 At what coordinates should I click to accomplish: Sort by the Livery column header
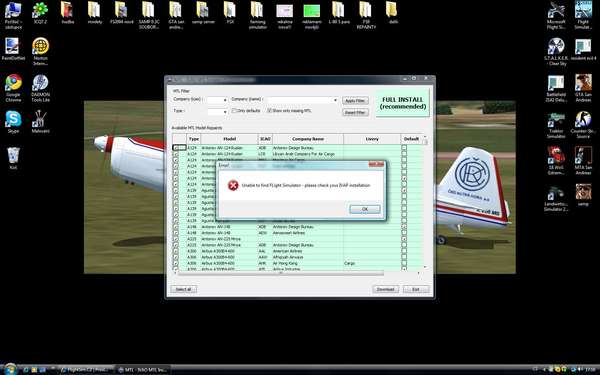372,139
